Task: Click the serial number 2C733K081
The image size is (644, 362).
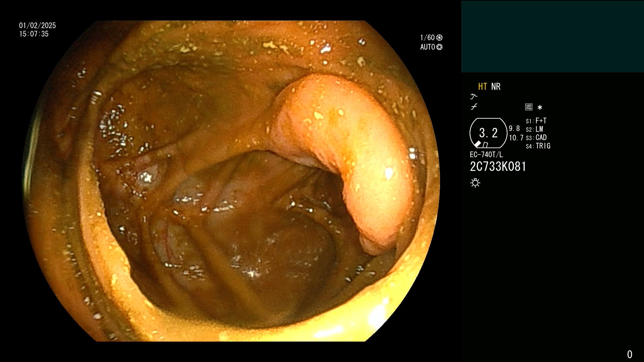Action: pos(498,167)
